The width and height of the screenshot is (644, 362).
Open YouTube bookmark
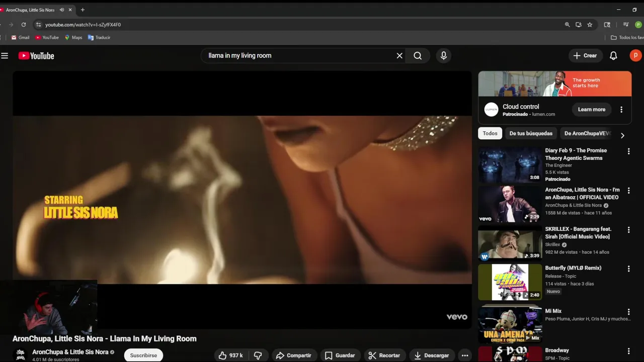click(x=47, y=38)
